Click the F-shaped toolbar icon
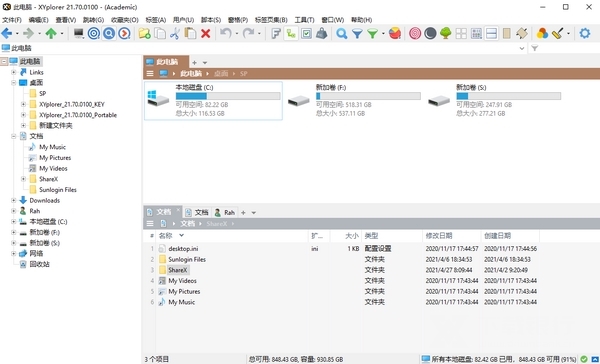The image size is (600, 364). pos(276,34)
